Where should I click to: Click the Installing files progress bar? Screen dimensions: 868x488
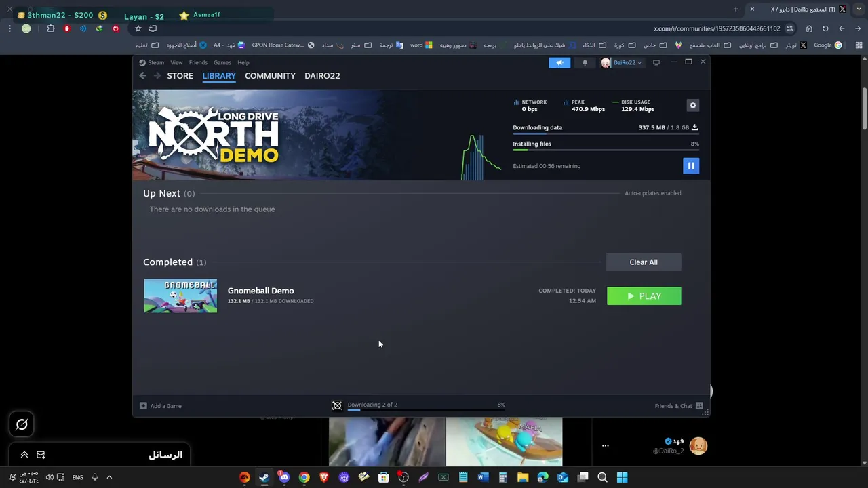tap(606, 150)
